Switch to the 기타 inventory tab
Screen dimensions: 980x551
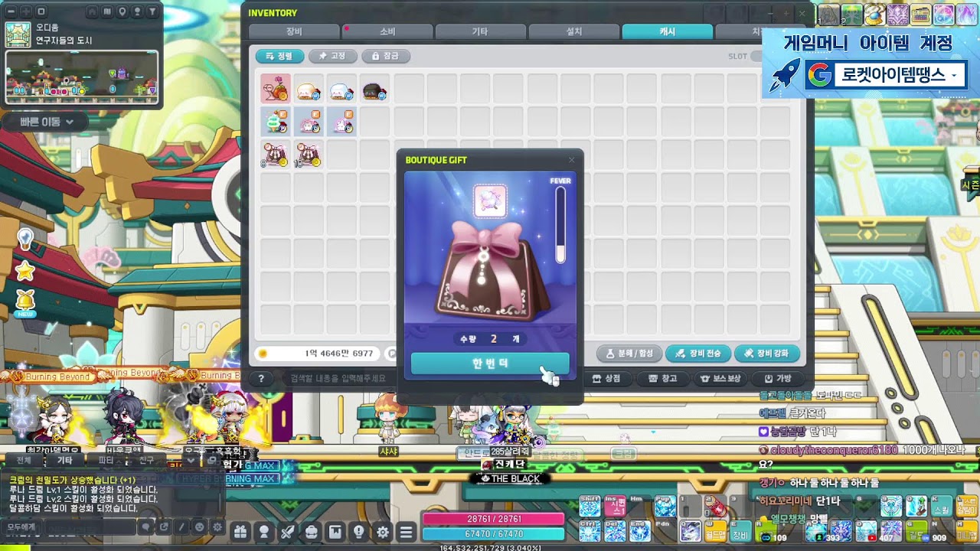pyautogui.click(x=481, y=31)
